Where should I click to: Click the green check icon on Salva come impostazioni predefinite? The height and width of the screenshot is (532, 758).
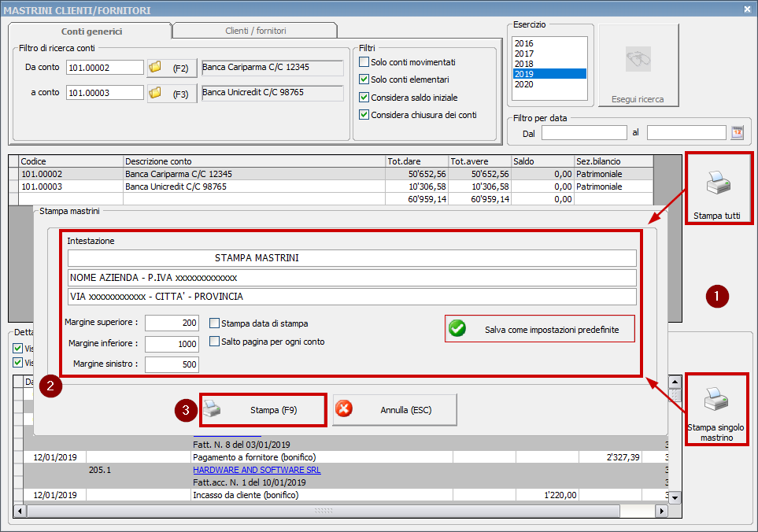(x=457, y=329)
